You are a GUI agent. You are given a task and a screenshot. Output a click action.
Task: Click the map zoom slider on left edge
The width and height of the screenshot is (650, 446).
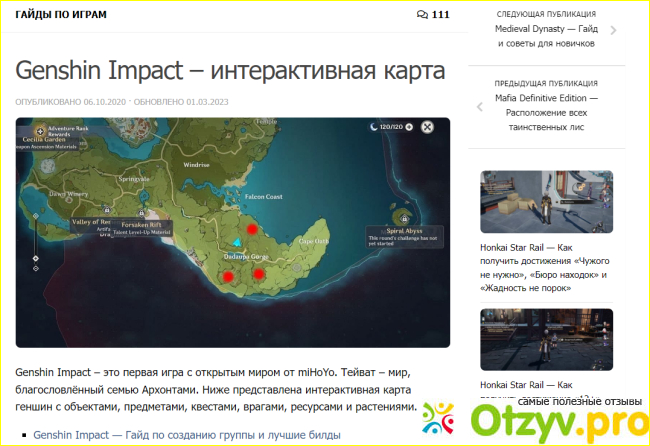click(x=36, y=240)
